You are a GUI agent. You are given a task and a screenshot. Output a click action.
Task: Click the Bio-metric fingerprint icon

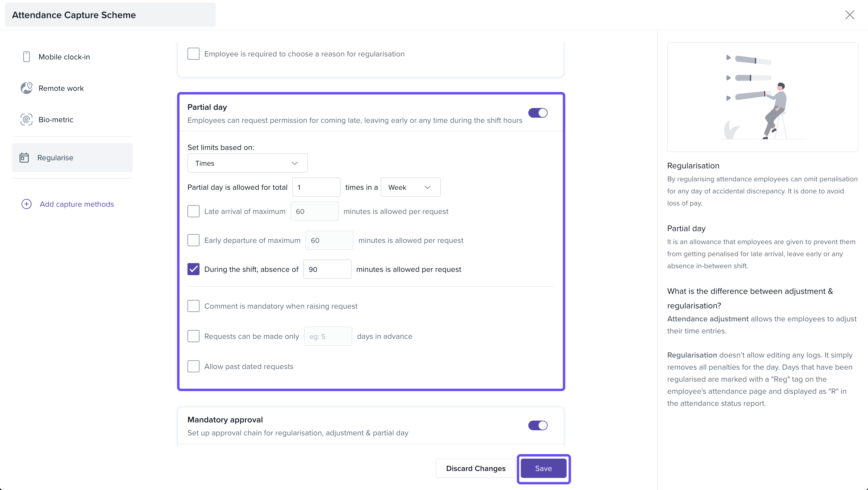click(26, 119)
